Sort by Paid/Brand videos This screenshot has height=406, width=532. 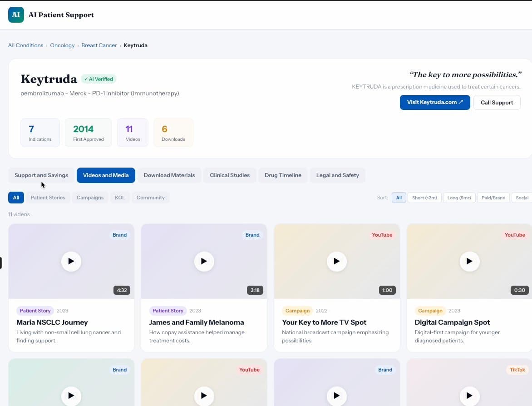tap(493, 198)
